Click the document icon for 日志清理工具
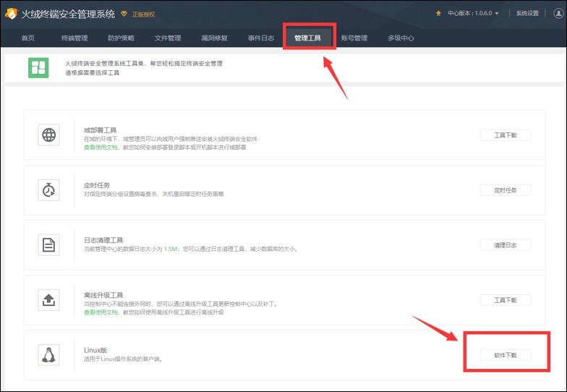 [x=49, y=244]
